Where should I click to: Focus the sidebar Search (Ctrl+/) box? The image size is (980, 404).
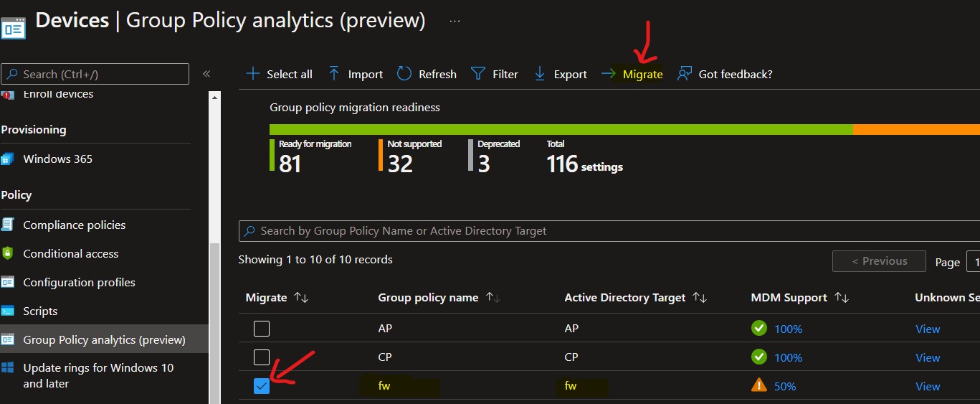95,74
